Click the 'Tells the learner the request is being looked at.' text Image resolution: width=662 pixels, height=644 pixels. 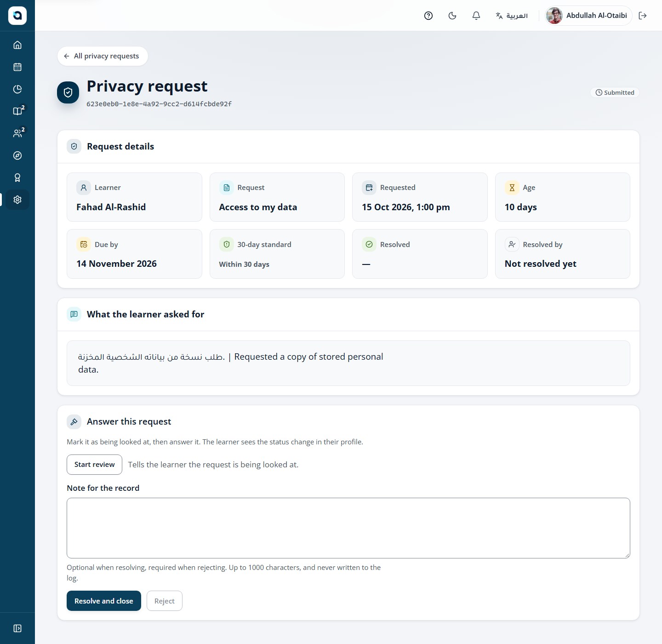point(213,465)
